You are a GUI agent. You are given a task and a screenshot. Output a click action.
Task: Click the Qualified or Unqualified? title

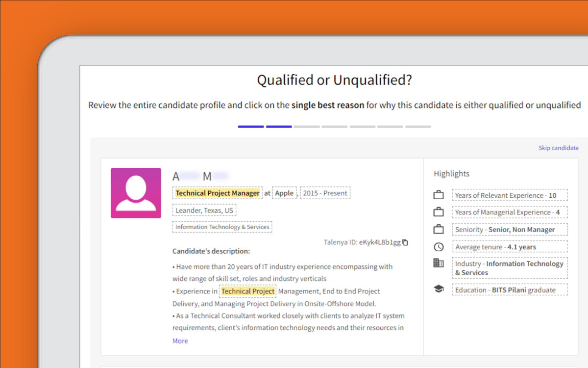click(335, 80)
